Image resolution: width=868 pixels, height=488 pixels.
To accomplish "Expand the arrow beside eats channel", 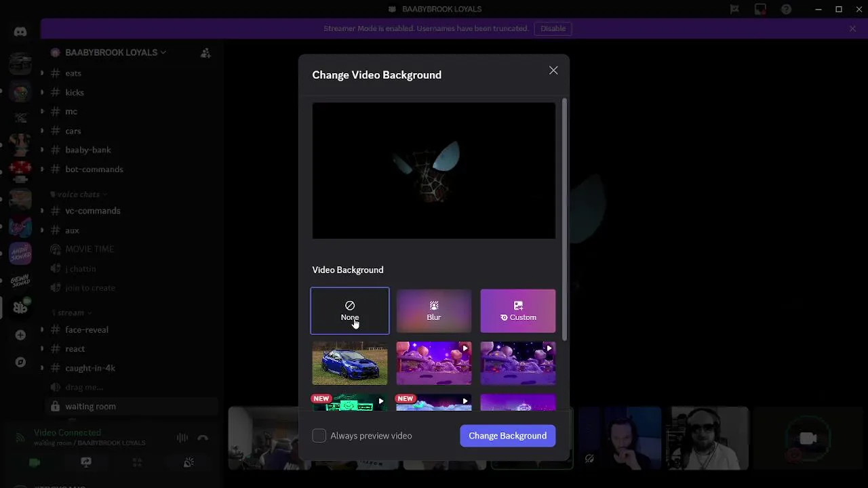I will coord(42,73).
